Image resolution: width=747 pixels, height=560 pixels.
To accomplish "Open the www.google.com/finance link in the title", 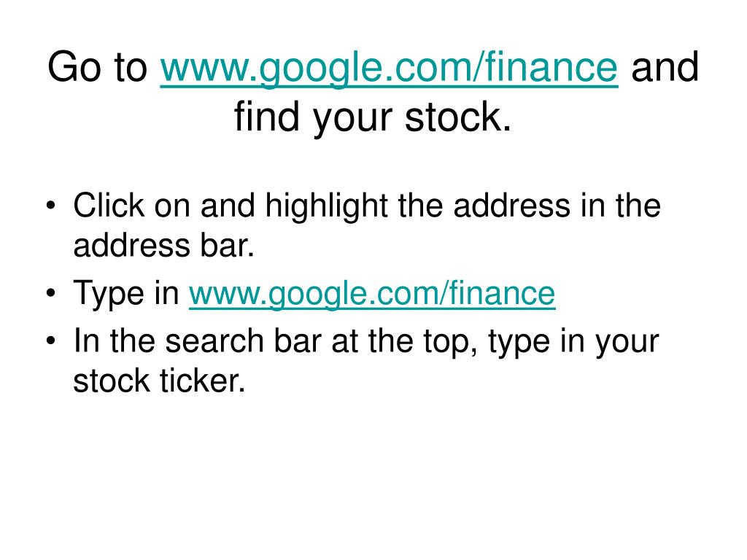I will pos(389,69).
